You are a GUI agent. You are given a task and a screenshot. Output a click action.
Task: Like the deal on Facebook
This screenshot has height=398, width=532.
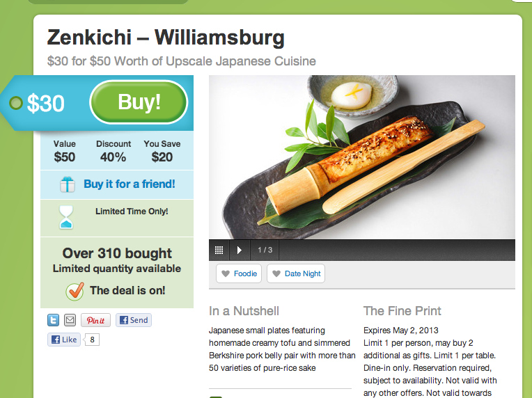click(64, 340)
